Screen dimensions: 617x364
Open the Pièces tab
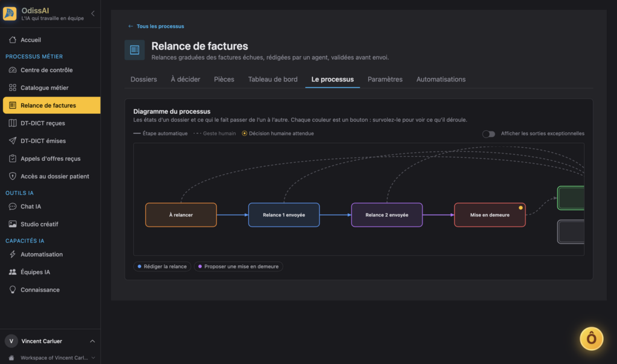click(224, 80)
